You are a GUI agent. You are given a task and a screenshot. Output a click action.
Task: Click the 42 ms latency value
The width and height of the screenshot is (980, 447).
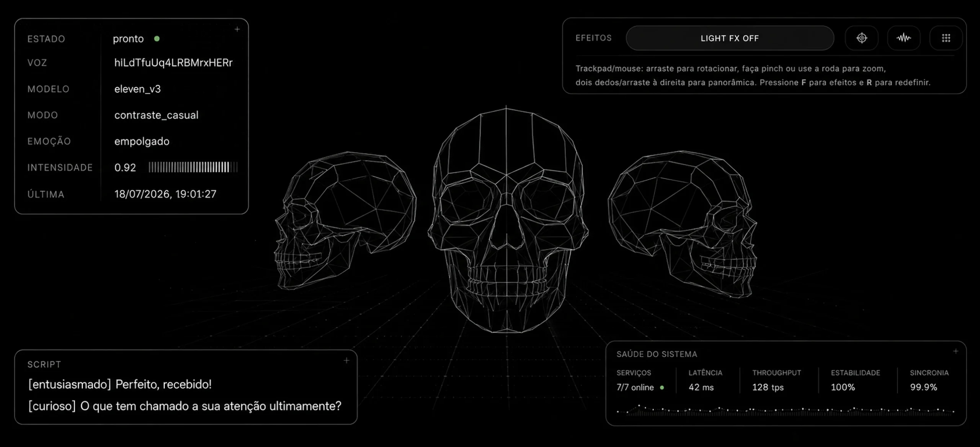click(x=701, y=387)
